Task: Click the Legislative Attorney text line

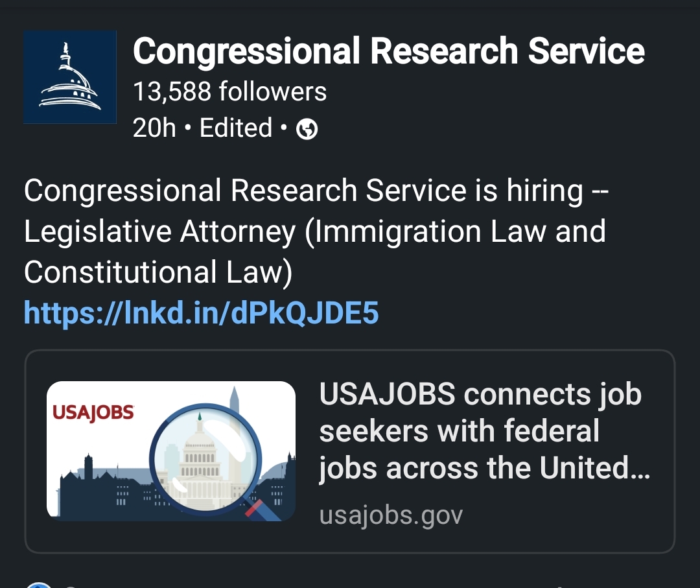Action: 315,231
